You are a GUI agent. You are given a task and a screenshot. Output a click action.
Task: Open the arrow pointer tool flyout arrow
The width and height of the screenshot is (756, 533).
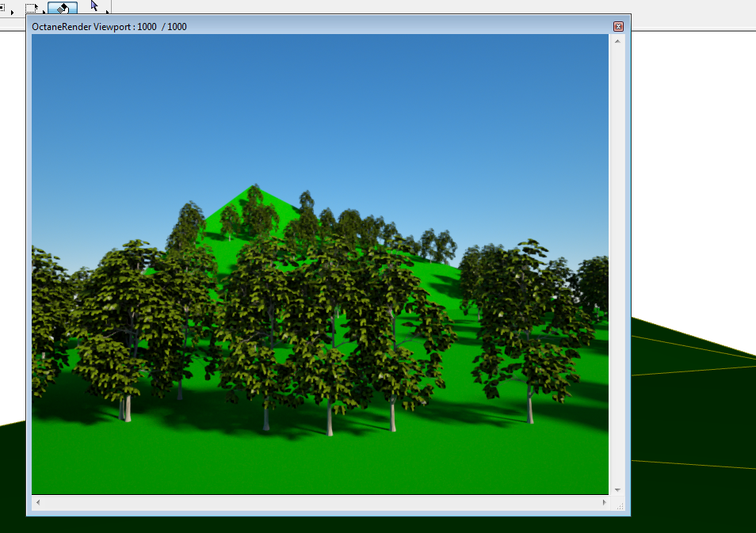107,12
